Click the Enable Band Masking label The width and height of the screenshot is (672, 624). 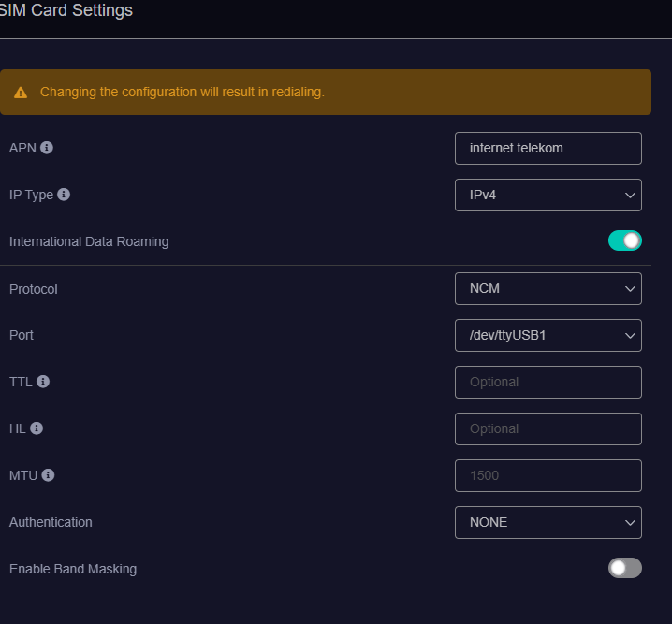[73, 569]
